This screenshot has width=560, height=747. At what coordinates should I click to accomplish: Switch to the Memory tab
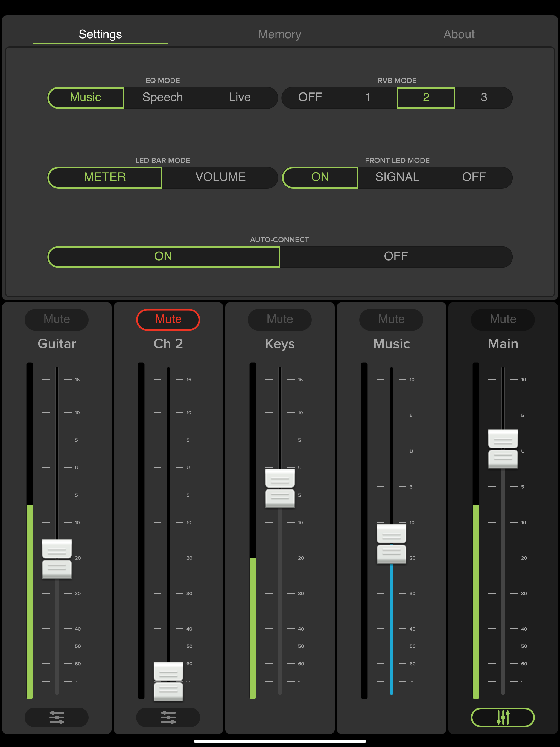tap(280, 34)
